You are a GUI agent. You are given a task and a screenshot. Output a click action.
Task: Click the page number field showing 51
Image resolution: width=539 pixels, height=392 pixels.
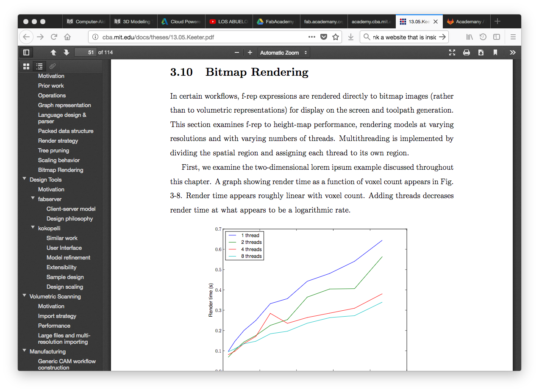(x=85, y=52)
